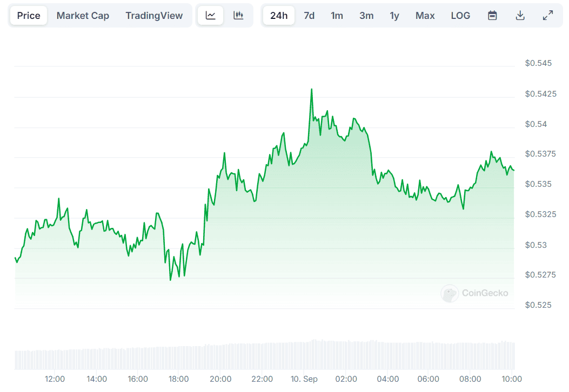This screenshot has height=392, width=569.
Task: Click the 02:00 time axis label
Action: click(x=346, y=379)
